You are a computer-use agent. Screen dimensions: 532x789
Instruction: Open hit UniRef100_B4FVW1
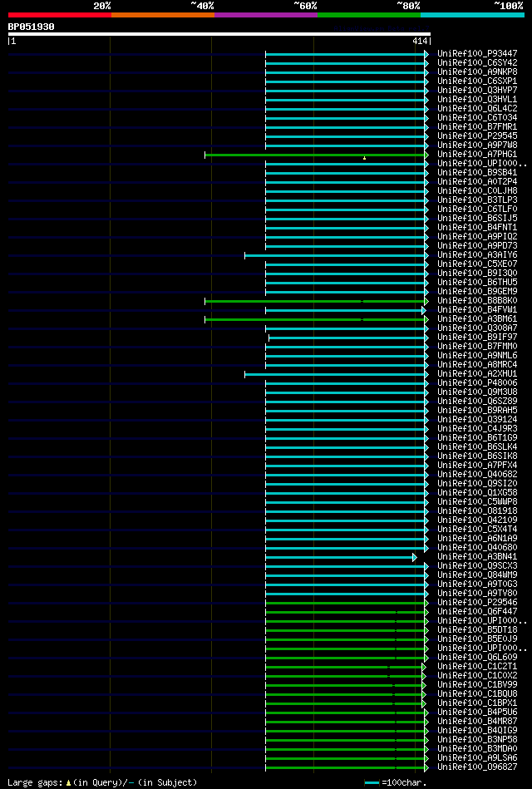pyautogui.click(x=477, y=310)
